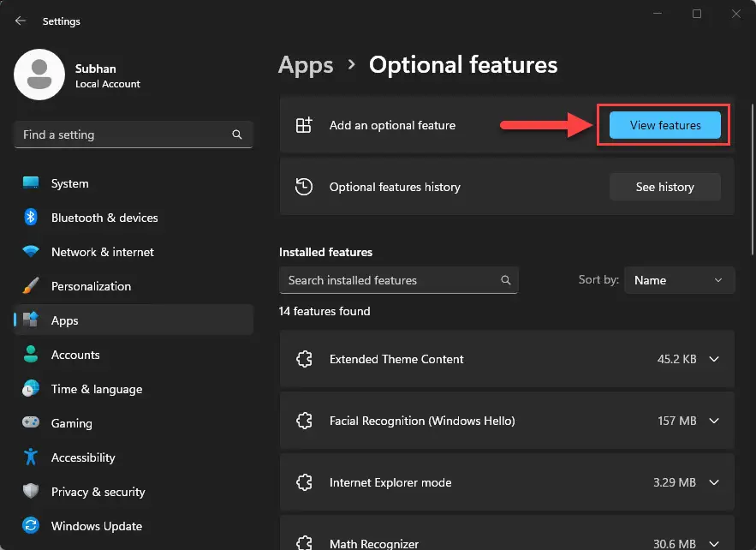The image size is (756, 550).
Task: Click the Optional features page title
Action: (x=463, y=64)
